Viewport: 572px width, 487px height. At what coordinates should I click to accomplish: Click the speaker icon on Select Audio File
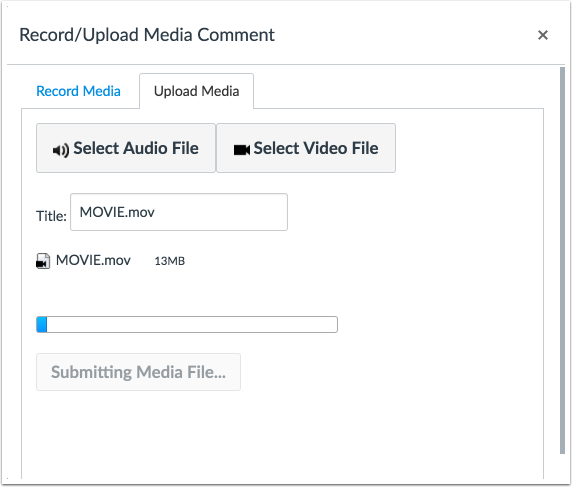[61, 150]
